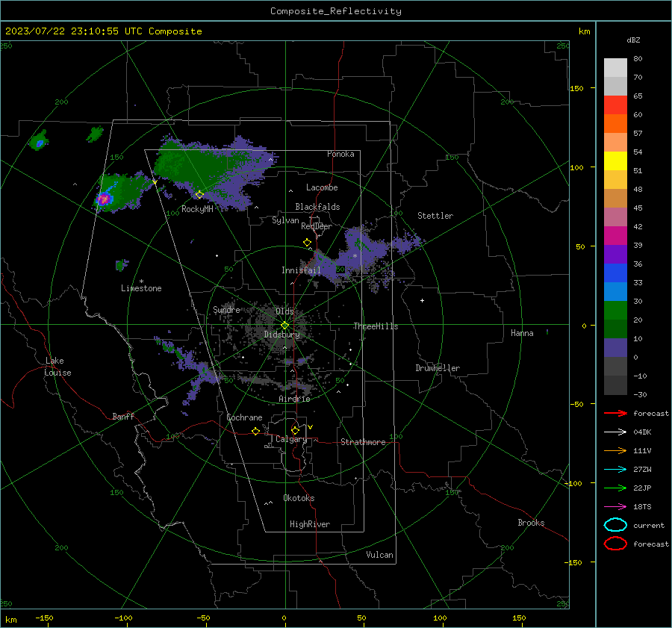Click the Sylvan map label

(x=285, y=220)
